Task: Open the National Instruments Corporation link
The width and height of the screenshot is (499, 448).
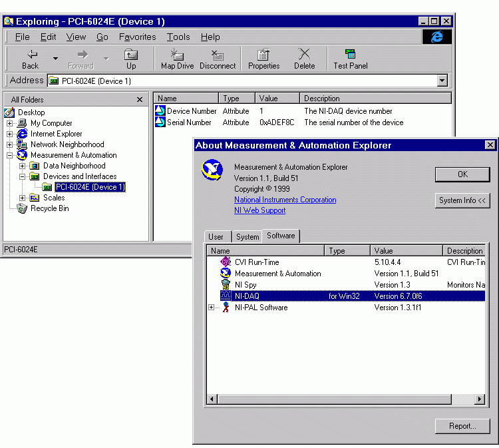Action: [285, 200]
